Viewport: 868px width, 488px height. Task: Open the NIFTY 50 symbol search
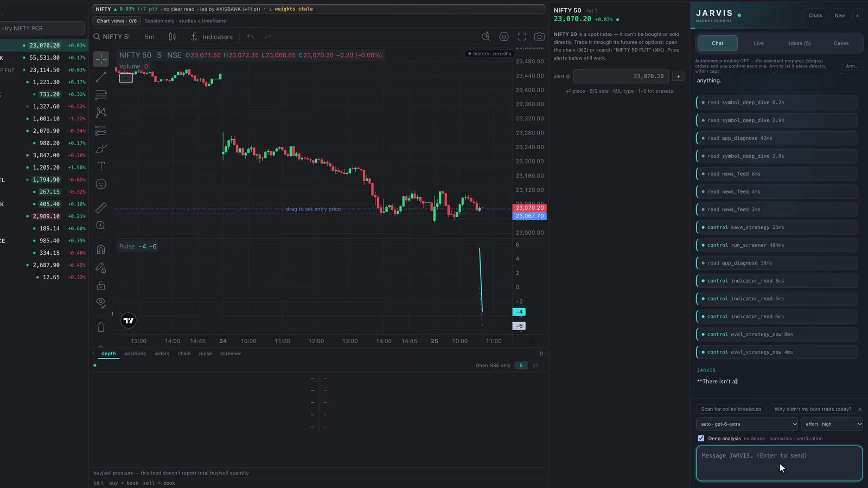point(112,37)
